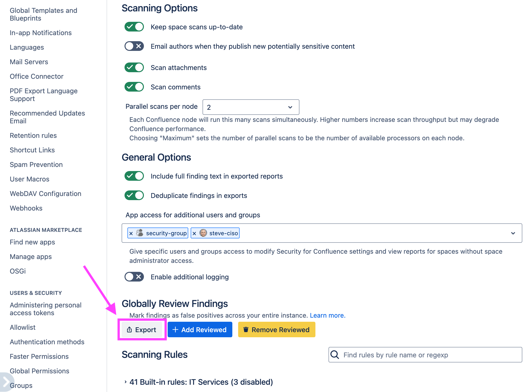Screen dimensions: 532x392
Task: Click the plus icon on Add Reviewed
Action: point(175,329)
